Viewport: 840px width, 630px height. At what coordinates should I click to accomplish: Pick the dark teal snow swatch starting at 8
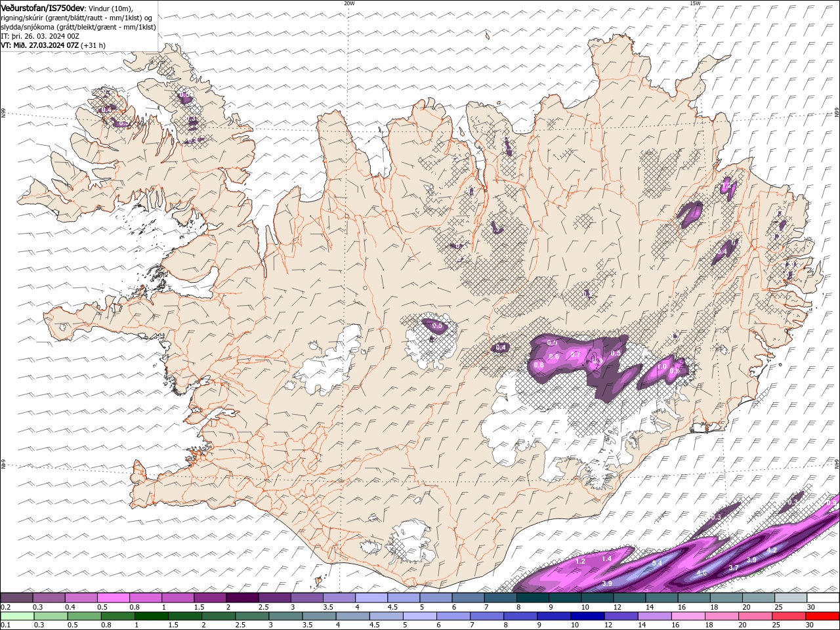(x=533, y=598)
